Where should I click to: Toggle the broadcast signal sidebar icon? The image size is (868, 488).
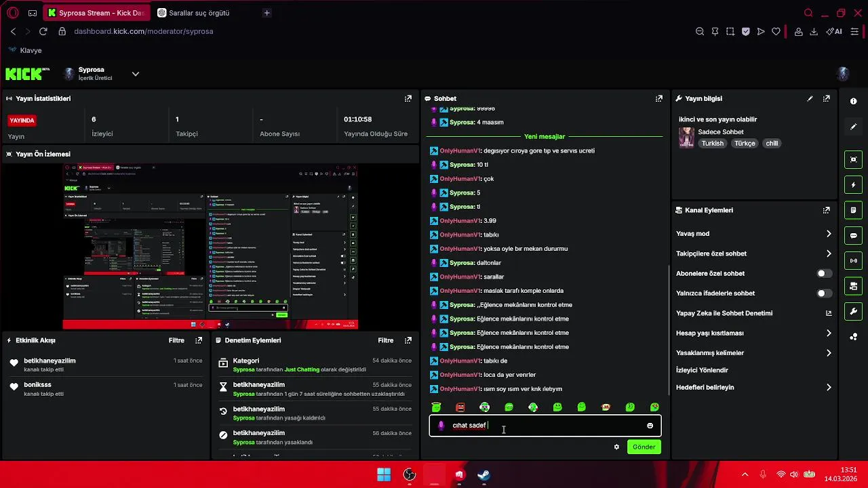pos(853,260)
